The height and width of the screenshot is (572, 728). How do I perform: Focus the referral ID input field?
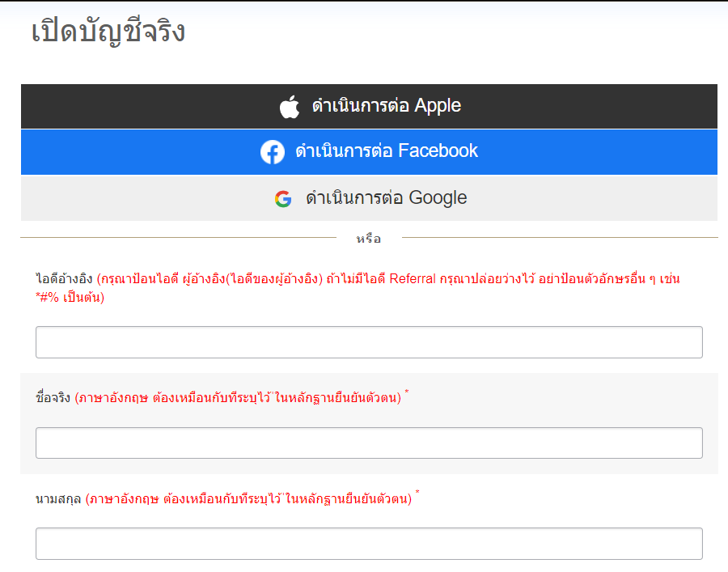coord(369,342)
